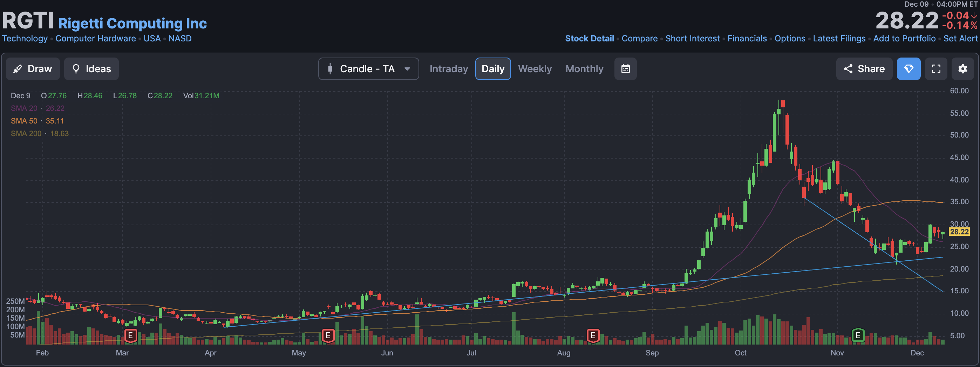The image size is (980, 367).
Task: Expand the Candle - TA chart type dropdown
Action: tap(368, 69)
